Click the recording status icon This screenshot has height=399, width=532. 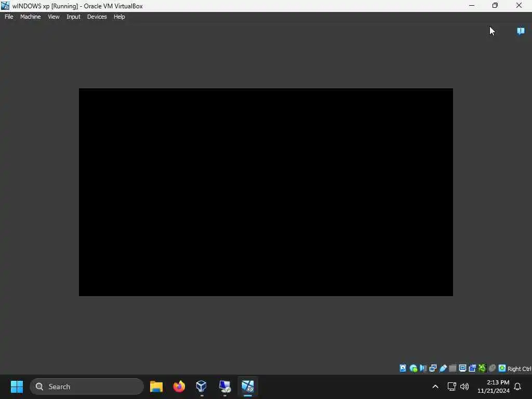pos(472,368)
